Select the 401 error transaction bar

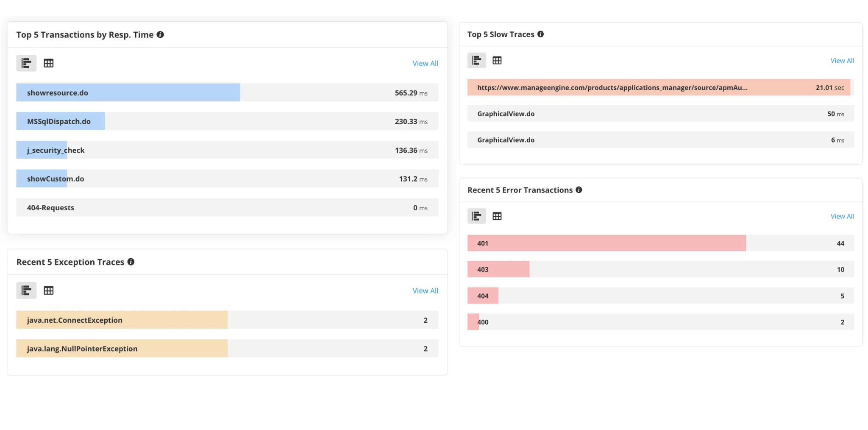(606, 243)
